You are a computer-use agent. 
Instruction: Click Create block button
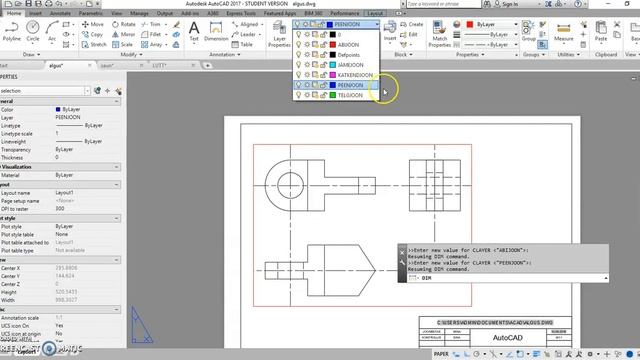(411, 24)
